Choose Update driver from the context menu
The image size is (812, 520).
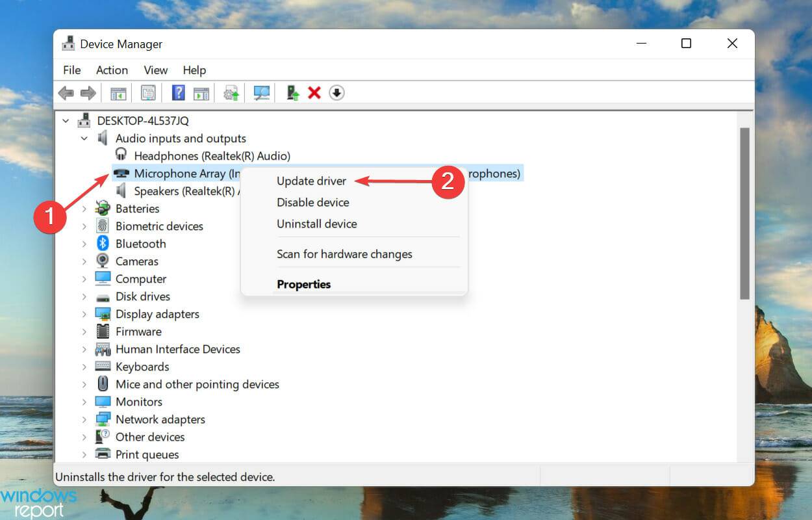coord(311,181)
